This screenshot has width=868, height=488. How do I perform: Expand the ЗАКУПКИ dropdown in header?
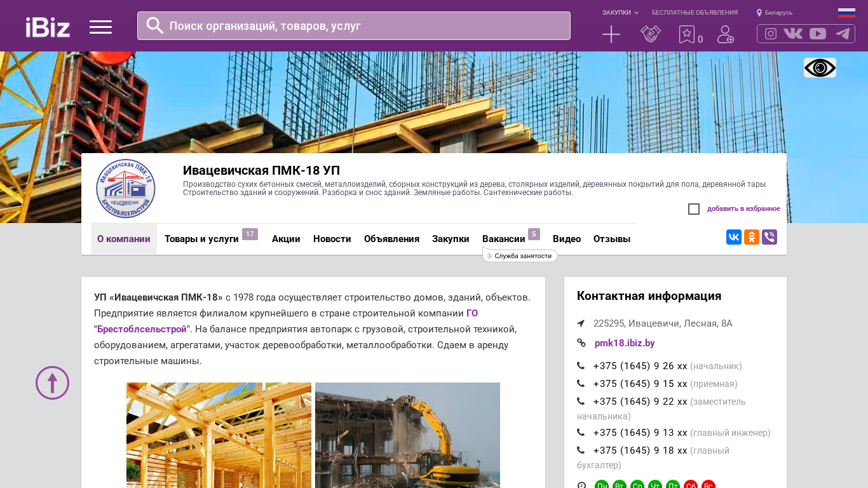click(x=620, y=13)
